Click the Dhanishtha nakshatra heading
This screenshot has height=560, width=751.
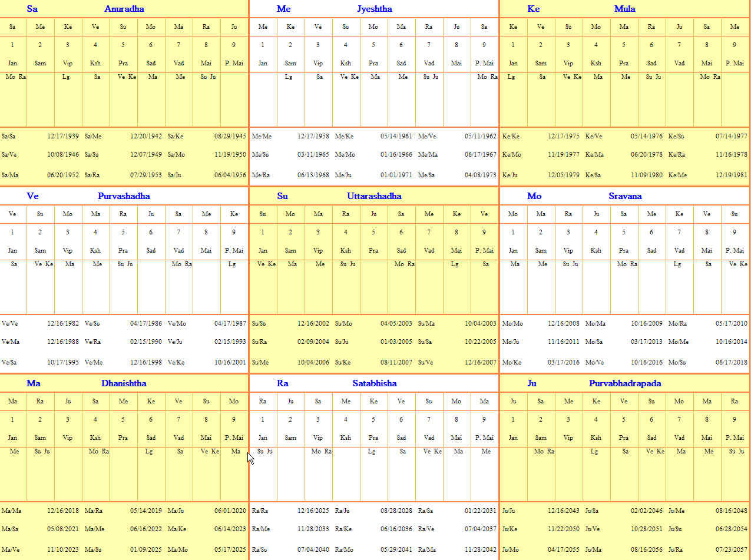[124, 383]
